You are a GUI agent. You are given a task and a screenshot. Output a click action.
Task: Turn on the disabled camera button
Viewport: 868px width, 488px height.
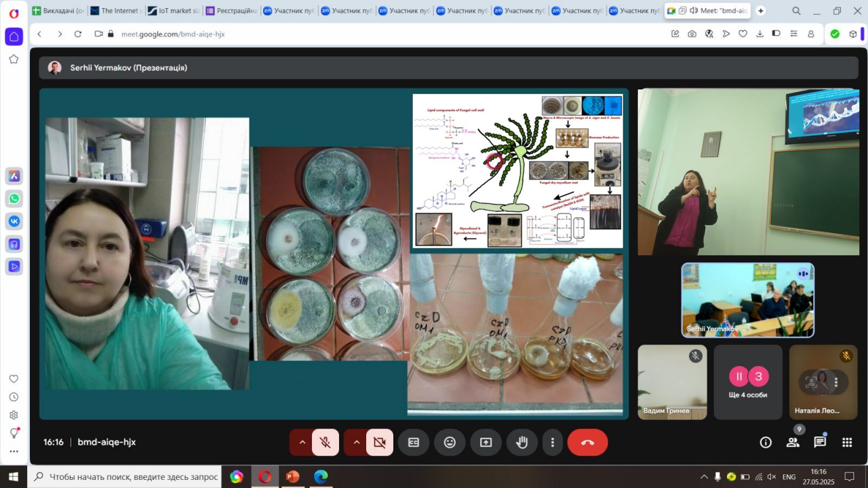tap(380, 442)
